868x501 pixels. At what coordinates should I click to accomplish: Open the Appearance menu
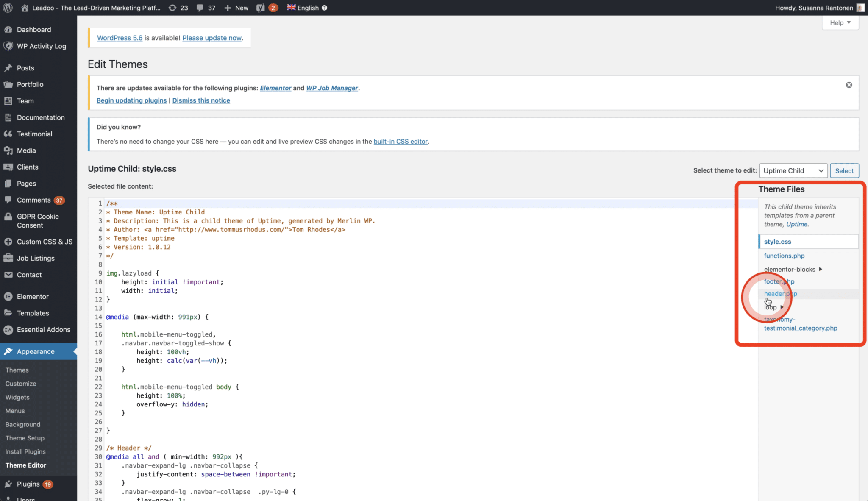point(38,351)
